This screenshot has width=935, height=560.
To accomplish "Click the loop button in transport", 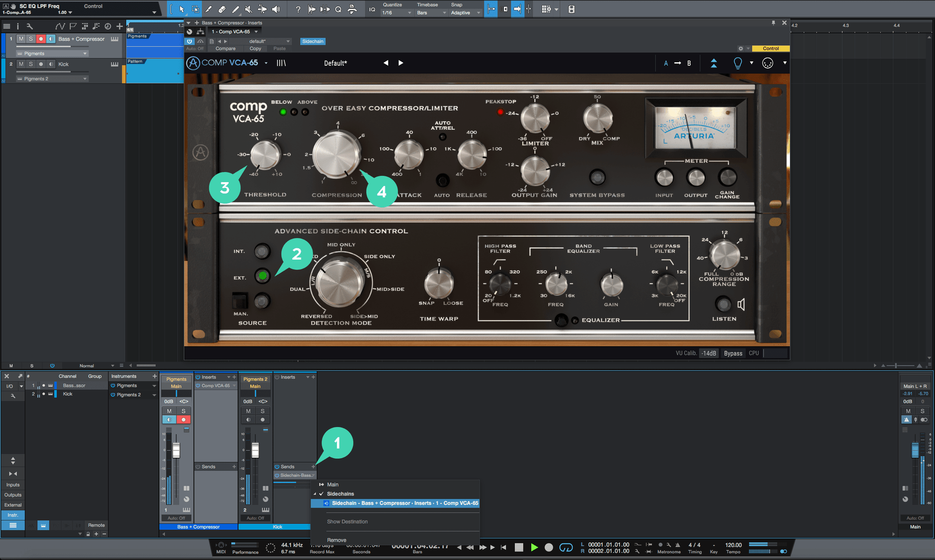I will 566,547.
